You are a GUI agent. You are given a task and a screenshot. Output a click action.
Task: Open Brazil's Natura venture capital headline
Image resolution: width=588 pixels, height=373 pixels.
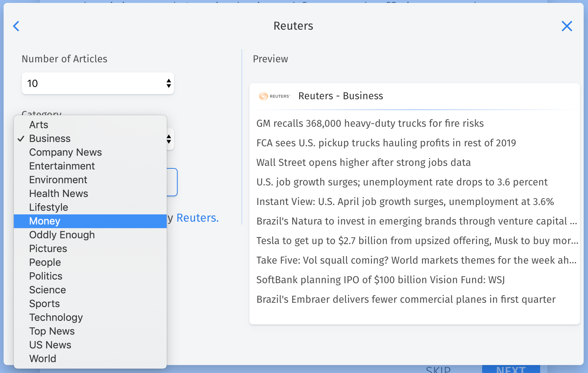[x=417, y=221]
